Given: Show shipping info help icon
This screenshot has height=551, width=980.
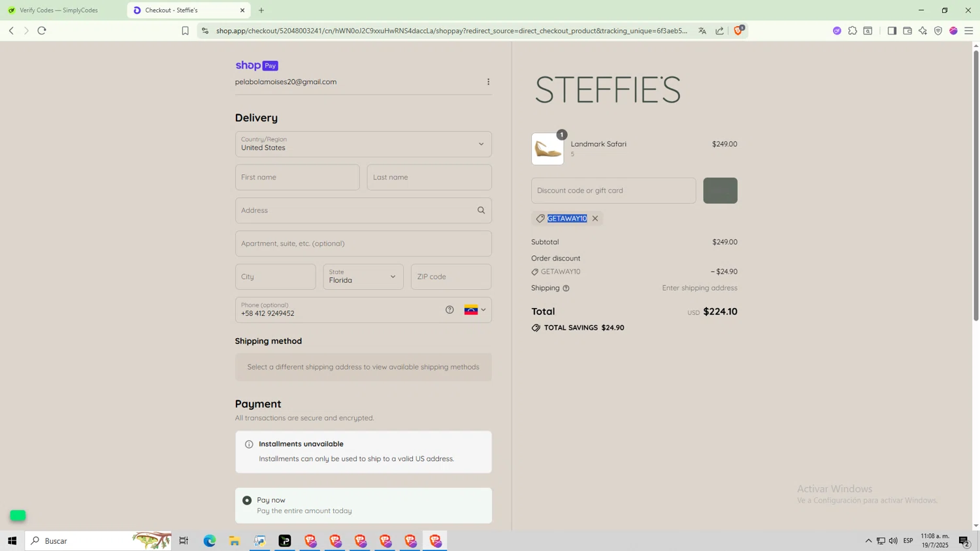Looking at the screenshot, I should pos(566,289).
